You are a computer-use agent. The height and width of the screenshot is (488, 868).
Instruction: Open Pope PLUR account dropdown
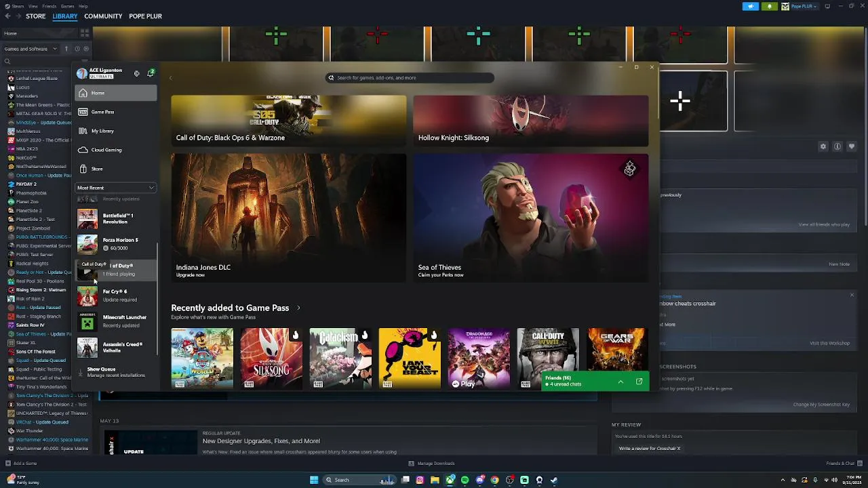click(801, 6)
